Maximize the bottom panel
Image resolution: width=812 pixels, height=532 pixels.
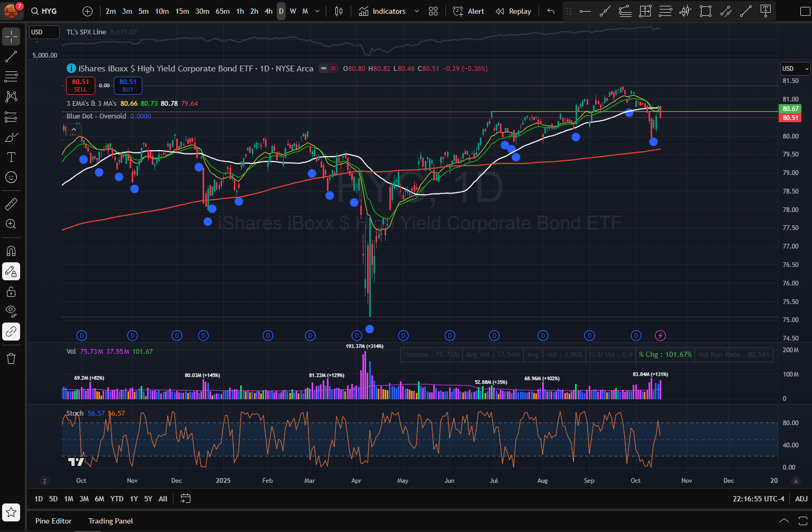(x=804, y=521)
